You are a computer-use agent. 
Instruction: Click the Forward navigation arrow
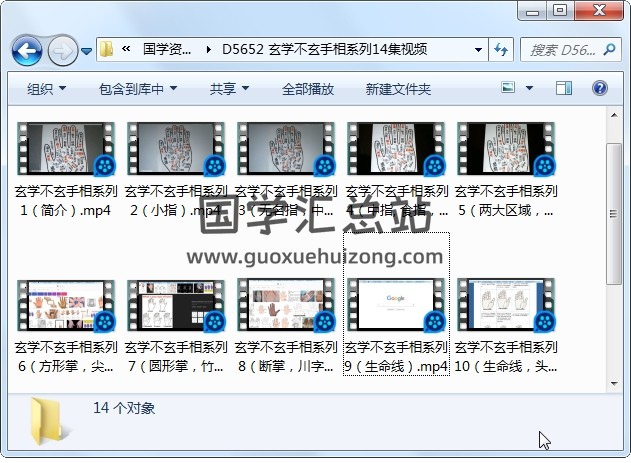pos(62,49)
